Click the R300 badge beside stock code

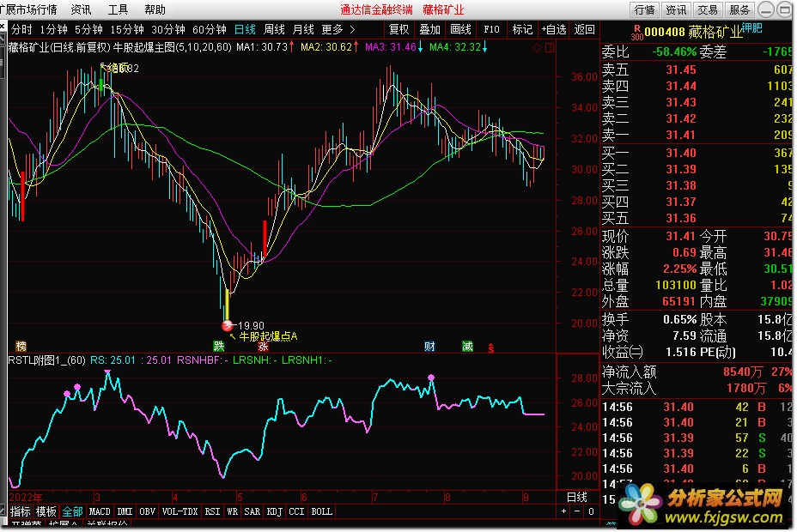point(637,33)
